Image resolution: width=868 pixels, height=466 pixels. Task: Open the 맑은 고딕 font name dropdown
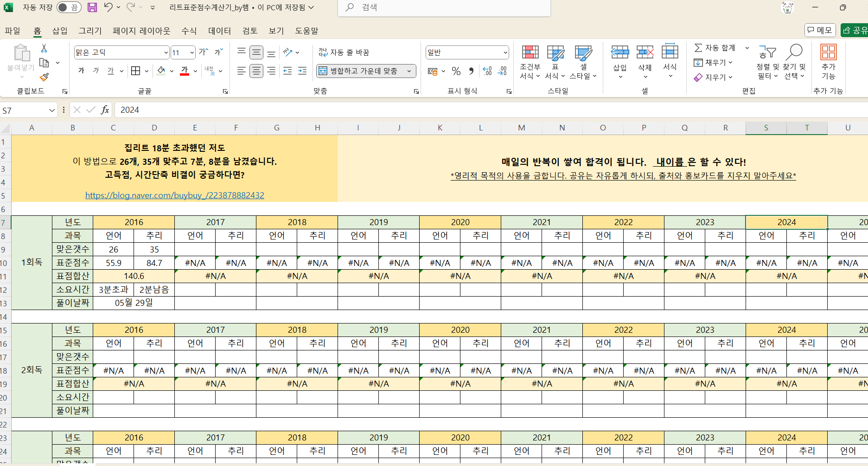(x=166, y=52)
